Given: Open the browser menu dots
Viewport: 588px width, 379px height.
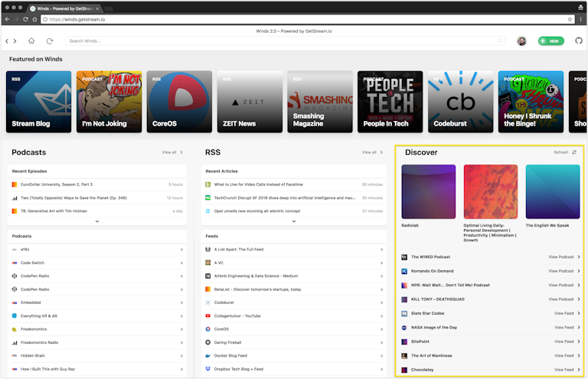Looking at the screenshot, I should pos(581,19).
